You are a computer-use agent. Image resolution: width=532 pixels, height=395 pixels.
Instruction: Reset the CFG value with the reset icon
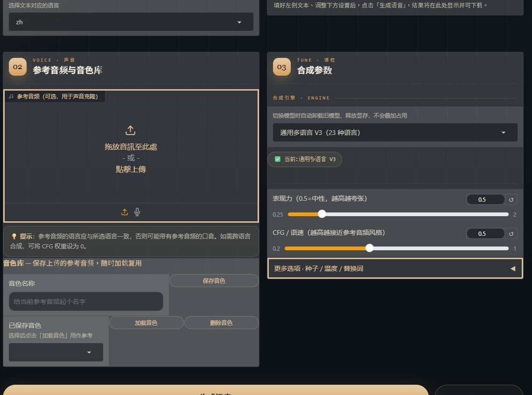[x=511, y=233]
